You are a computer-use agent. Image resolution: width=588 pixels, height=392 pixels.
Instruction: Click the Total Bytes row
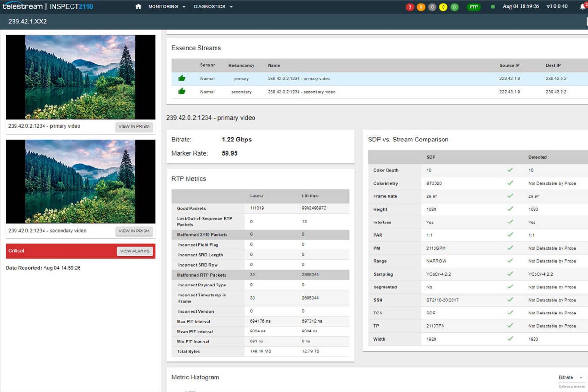[260, 351]
